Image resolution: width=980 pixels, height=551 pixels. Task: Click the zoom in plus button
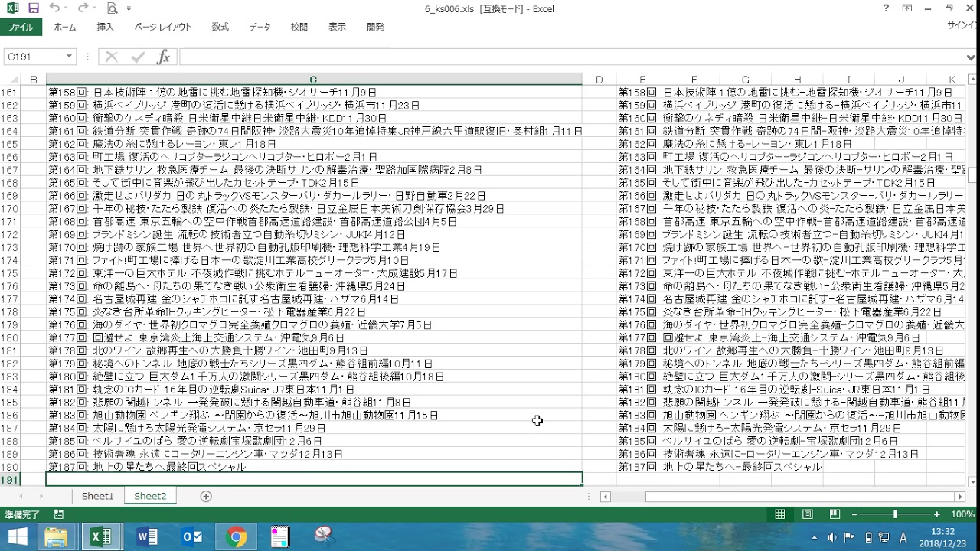coord(936,514)
